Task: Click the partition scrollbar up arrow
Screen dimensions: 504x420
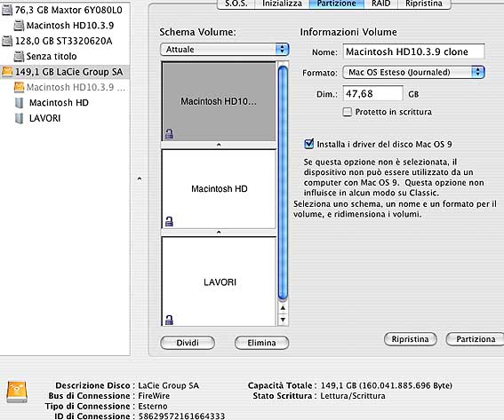Action: coord(283,308)
